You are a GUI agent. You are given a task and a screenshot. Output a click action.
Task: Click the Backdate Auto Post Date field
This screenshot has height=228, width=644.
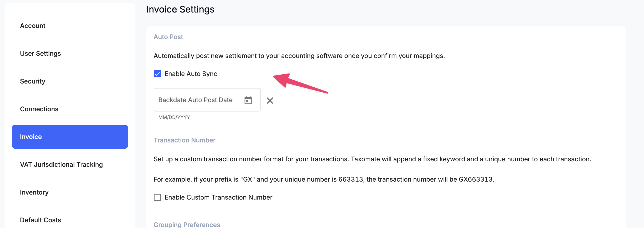197,100
